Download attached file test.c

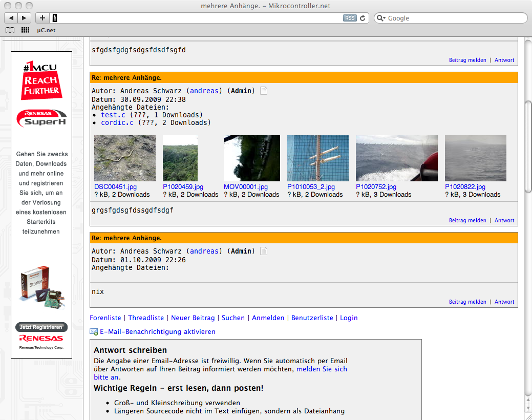[113, 115]
